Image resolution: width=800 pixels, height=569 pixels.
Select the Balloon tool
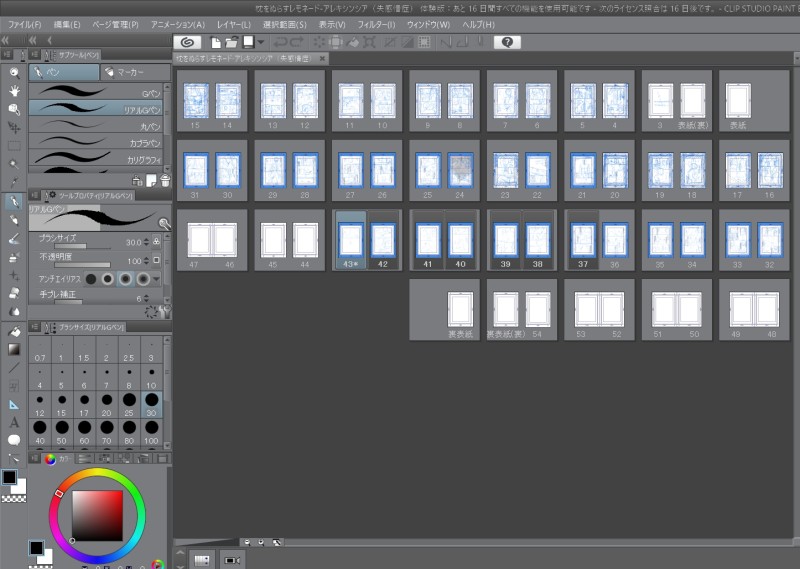14,440
